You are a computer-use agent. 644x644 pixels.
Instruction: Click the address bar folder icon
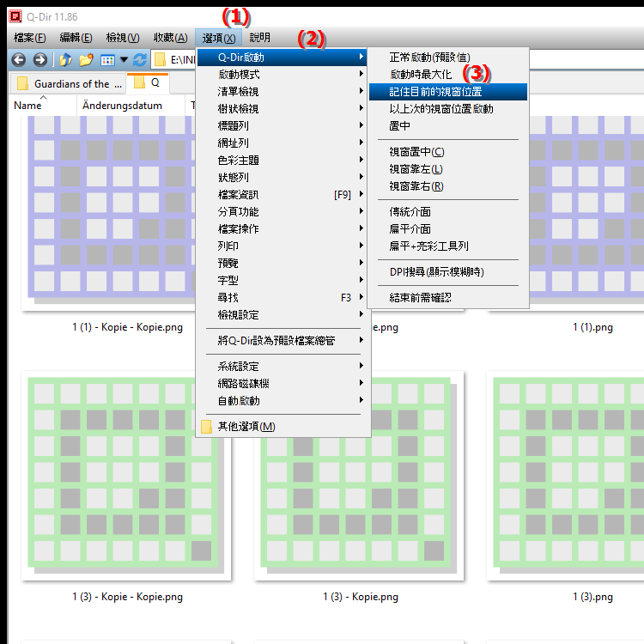coord(160,60)
